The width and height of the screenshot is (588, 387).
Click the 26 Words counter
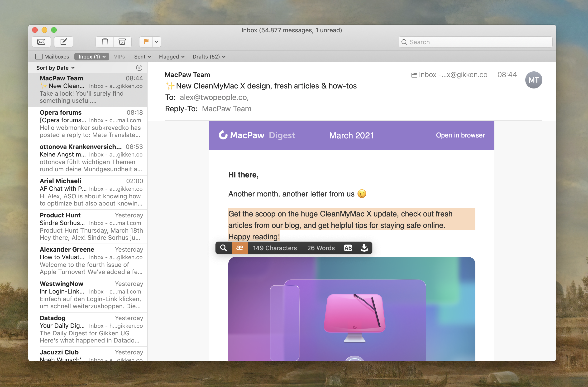click(321, 248)
